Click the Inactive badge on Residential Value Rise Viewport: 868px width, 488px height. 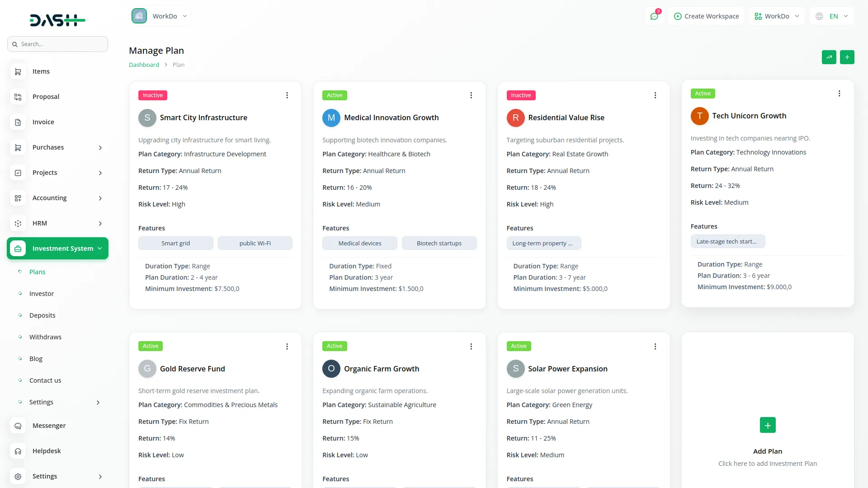[521, 95]
